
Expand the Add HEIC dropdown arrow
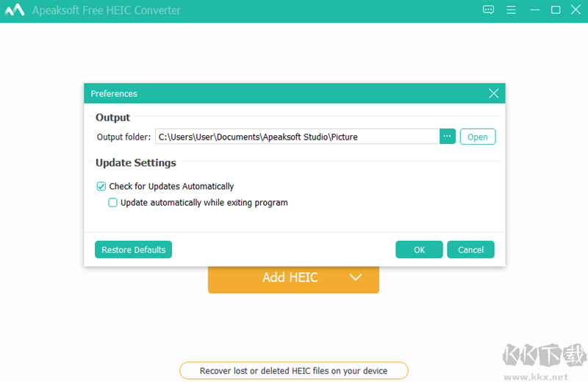356,278
